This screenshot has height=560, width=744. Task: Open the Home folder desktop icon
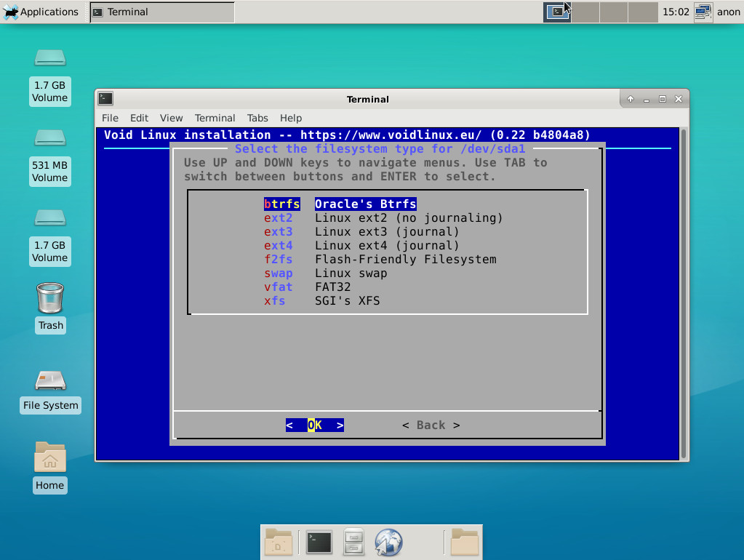(50, 468)
